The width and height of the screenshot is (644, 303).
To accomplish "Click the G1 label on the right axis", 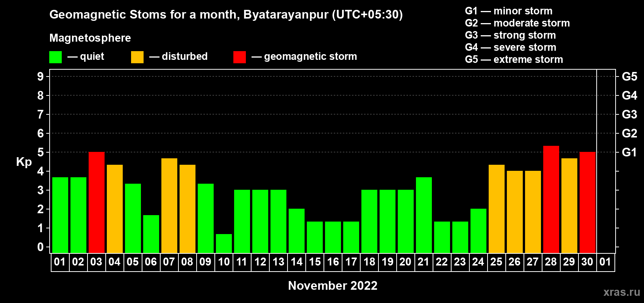I will pos(629,152).
